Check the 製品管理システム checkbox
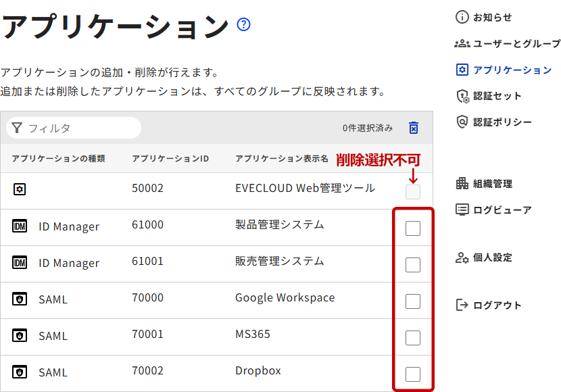561x392 pixels. point(412,228)
